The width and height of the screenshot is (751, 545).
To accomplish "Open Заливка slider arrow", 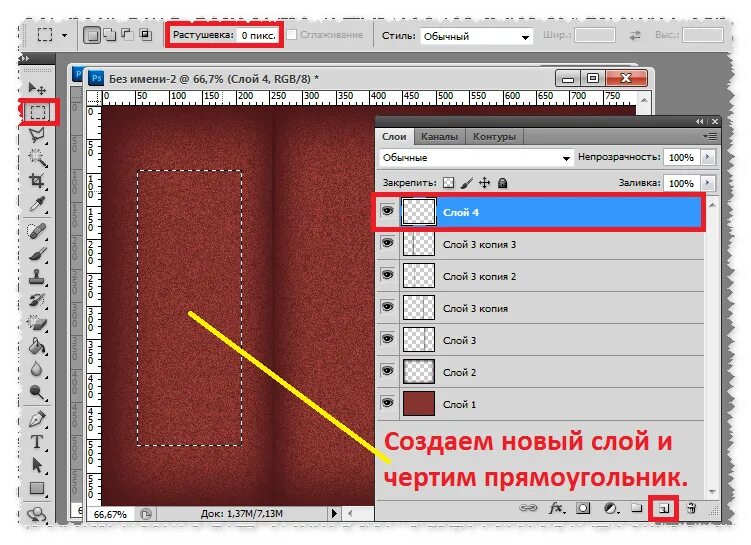I will tap(707, 183).
